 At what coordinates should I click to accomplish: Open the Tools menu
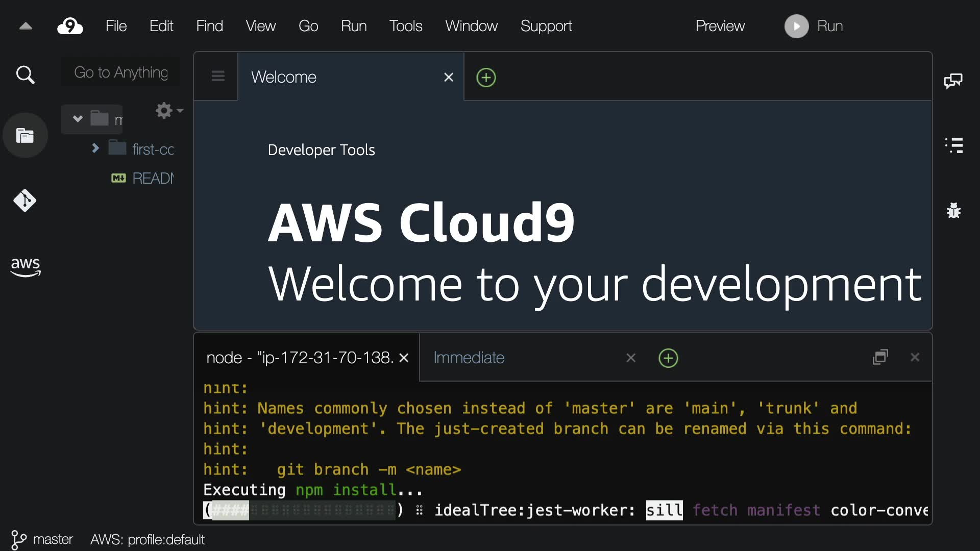(x=405, y=26)
